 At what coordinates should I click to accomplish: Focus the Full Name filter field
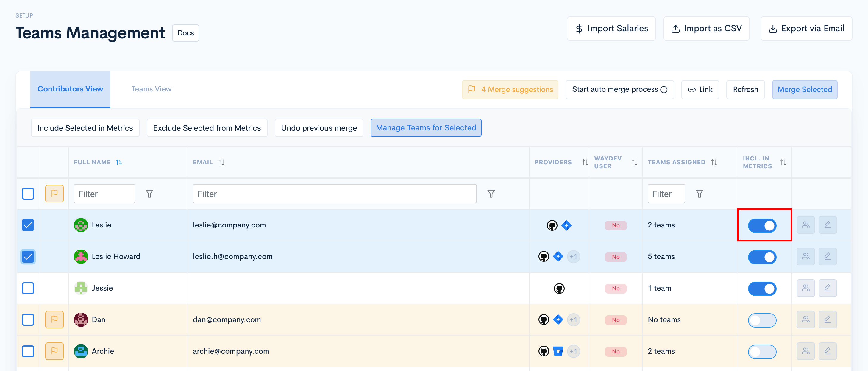[x=104, y=194]
